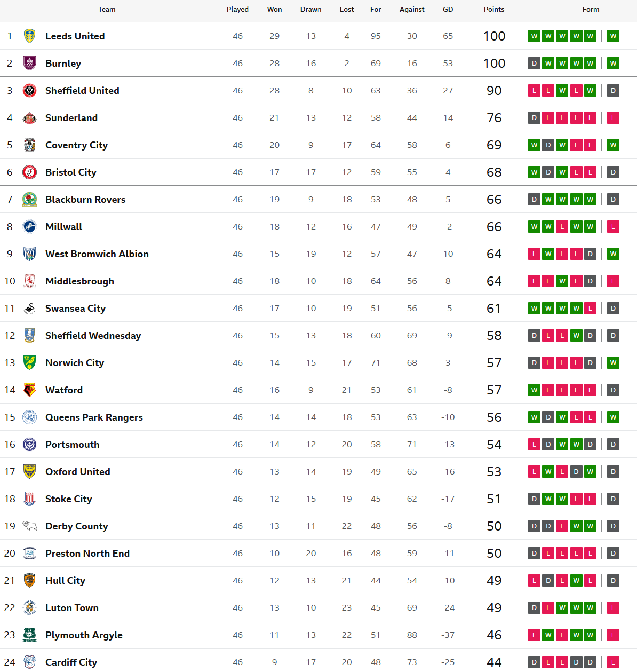Click the Leeds United club crest

tap(30, 36)
